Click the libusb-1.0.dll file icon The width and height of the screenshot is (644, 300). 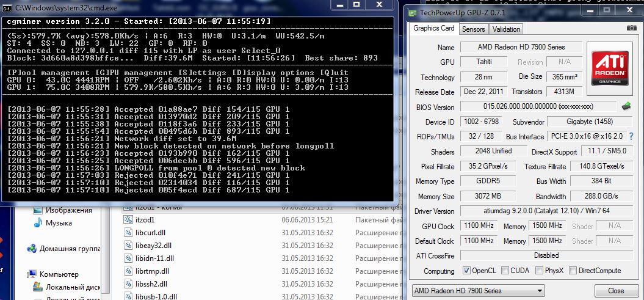[128, 296]
